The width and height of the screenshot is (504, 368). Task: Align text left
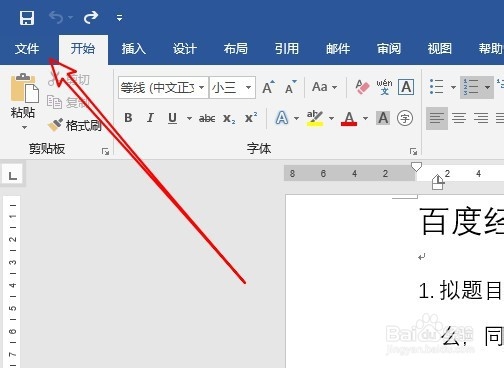(x=437, y=118)
